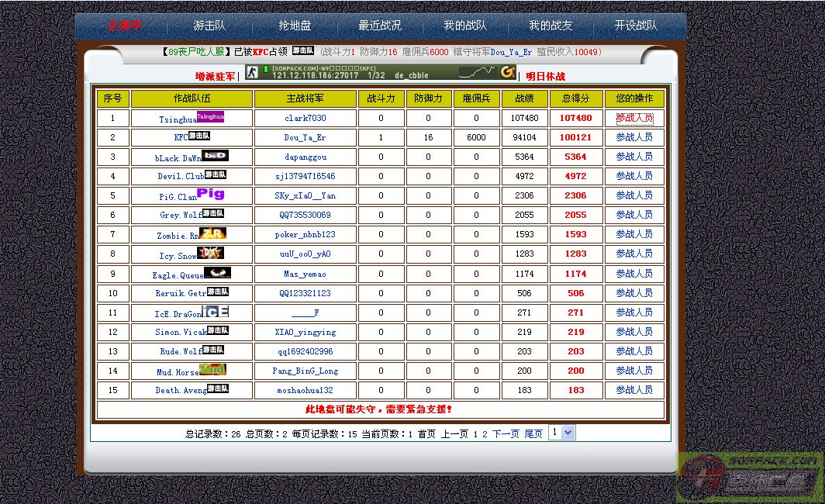This screenshot has width=825, height=504.
Task: Open the 最近战况 tab
Action: (380, 26)
